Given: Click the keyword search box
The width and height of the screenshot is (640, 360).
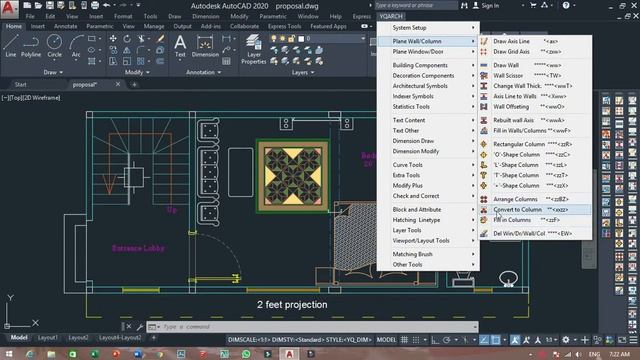Looking at the screenshot, I should point(416,5).
